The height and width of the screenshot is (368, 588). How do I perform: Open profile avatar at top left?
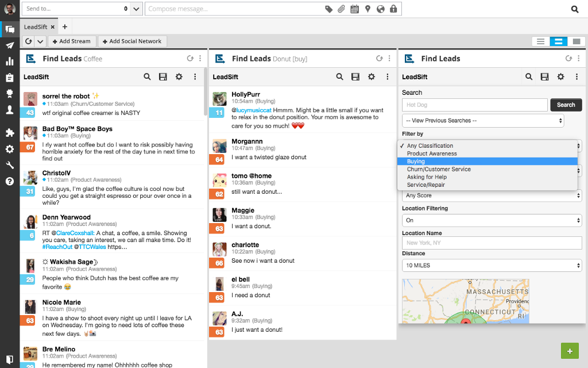click(10, 9)
